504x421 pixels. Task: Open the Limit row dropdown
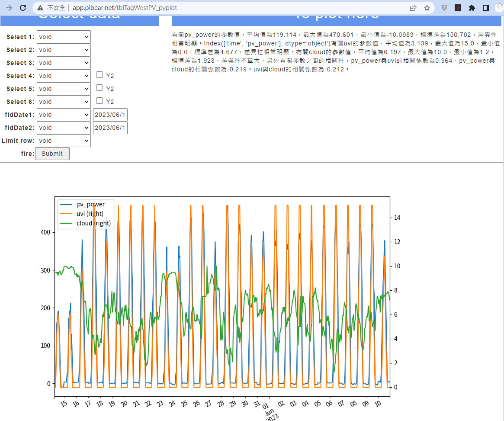click(x=64, y=141)
